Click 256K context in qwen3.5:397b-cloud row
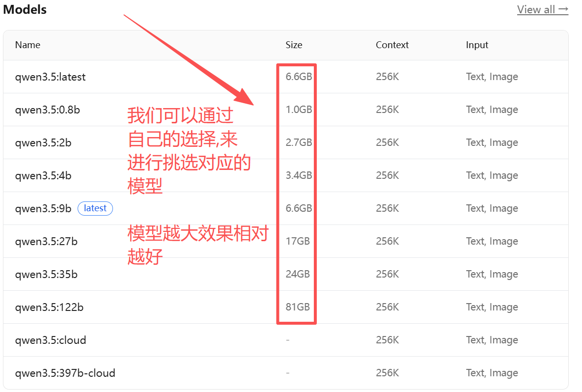This screenshot has height=392, width=582. pos(388,373)
